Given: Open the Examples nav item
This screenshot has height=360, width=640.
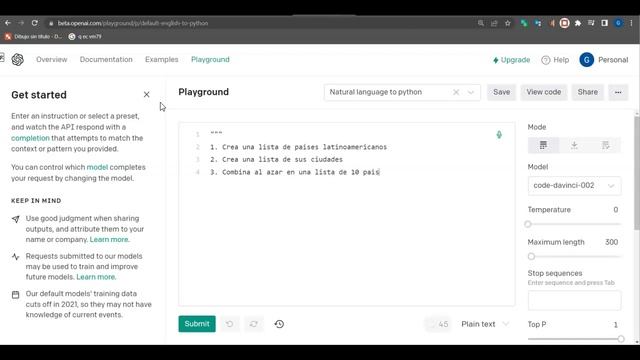Looking at the screenshot, I should pos(162,60).
